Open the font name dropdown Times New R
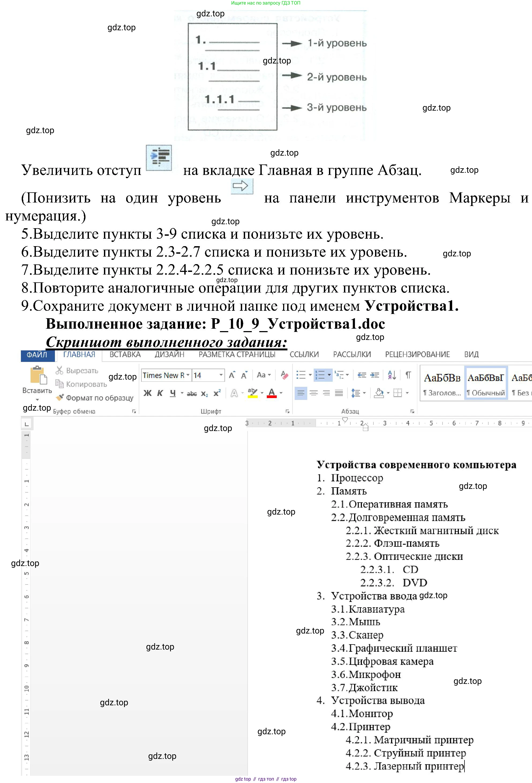 pyautogui.click(x=188, y=375)
